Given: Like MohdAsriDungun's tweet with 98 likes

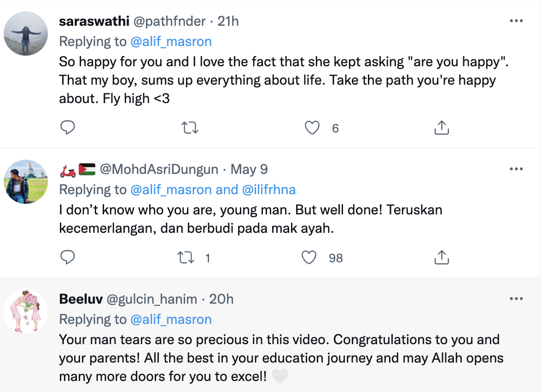Looking at the screenshot, I should click(309, 258).
